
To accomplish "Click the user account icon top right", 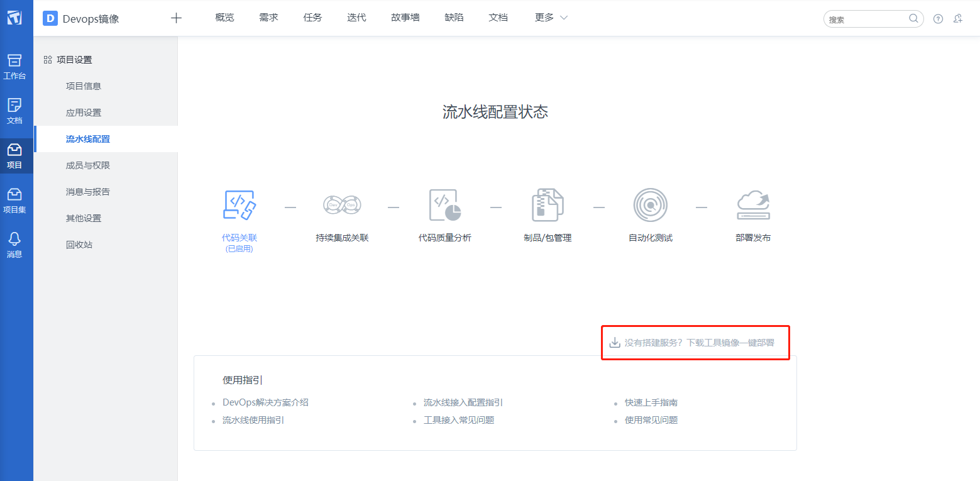I will tap(958, 19).
